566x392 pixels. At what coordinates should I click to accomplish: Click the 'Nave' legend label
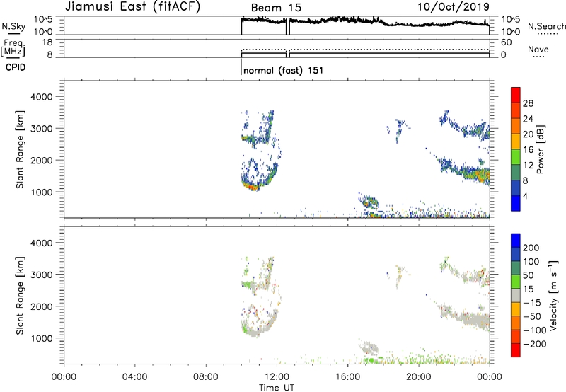[x=538, y=49]
